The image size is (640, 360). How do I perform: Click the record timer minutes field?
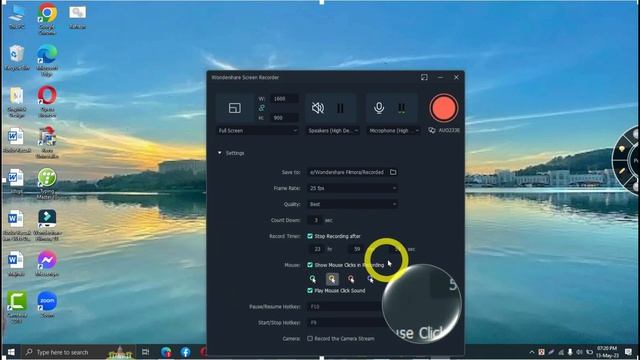tap(357, 249)
